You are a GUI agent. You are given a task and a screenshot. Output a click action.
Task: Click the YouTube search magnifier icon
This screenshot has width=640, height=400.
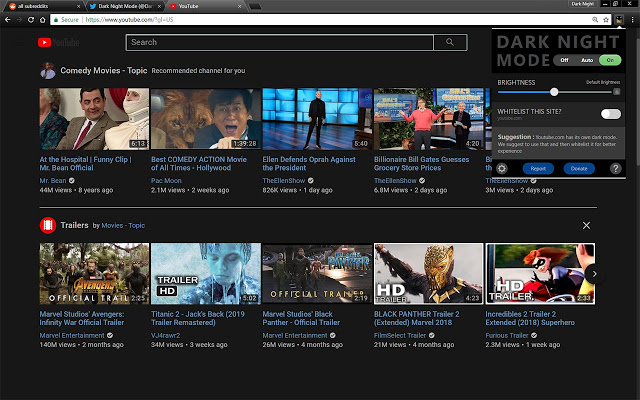(x=450, y=42)
